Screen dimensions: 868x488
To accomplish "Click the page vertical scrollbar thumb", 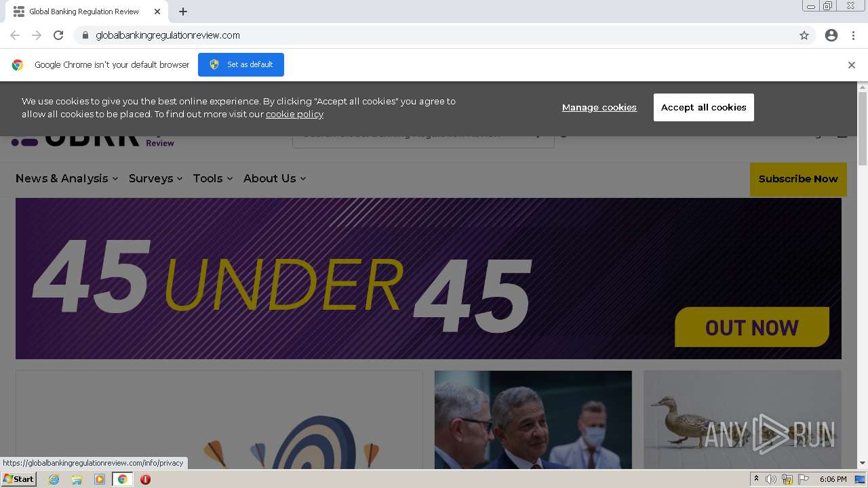I will coord(863,129).
